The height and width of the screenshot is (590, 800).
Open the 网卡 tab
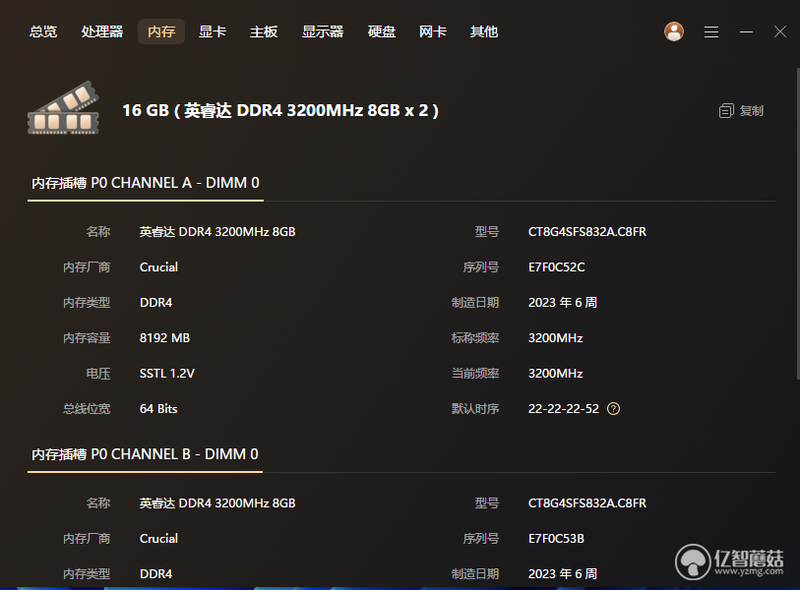[x=433, y=32]
